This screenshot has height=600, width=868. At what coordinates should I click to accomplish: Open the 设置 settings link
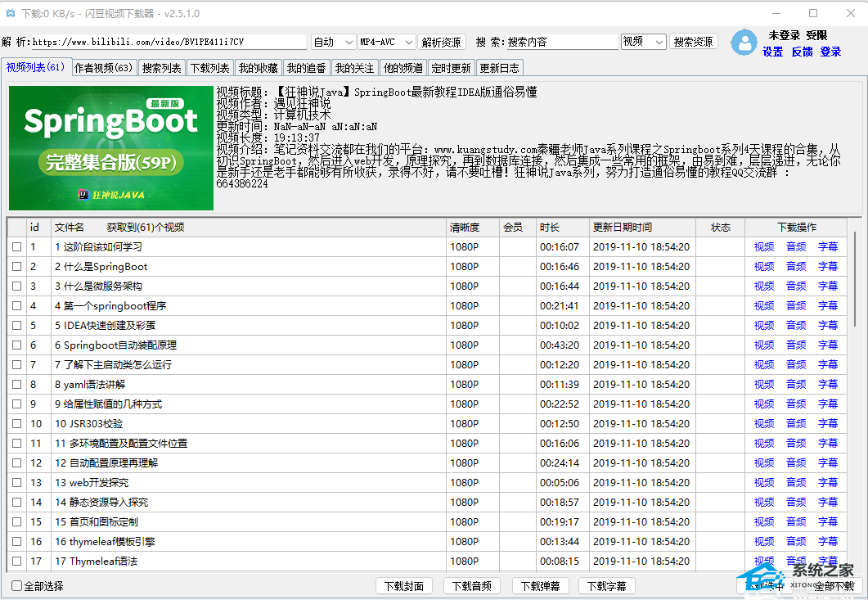(773, 51)
